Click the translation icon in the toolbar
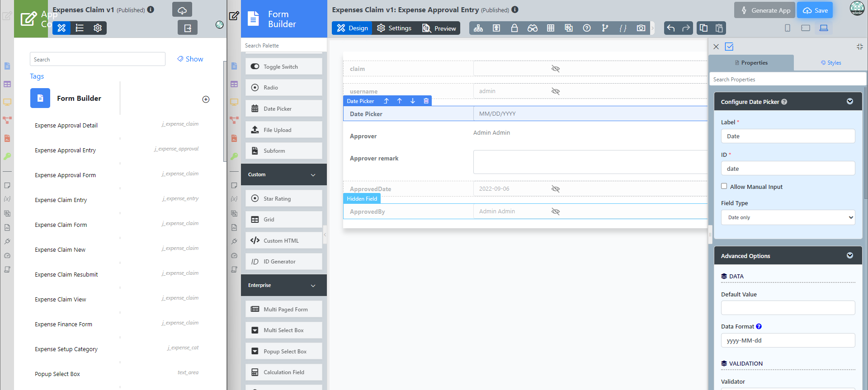The width and height of the screenshot is (868, 390). pyautogui.click(x=569, y=28)
